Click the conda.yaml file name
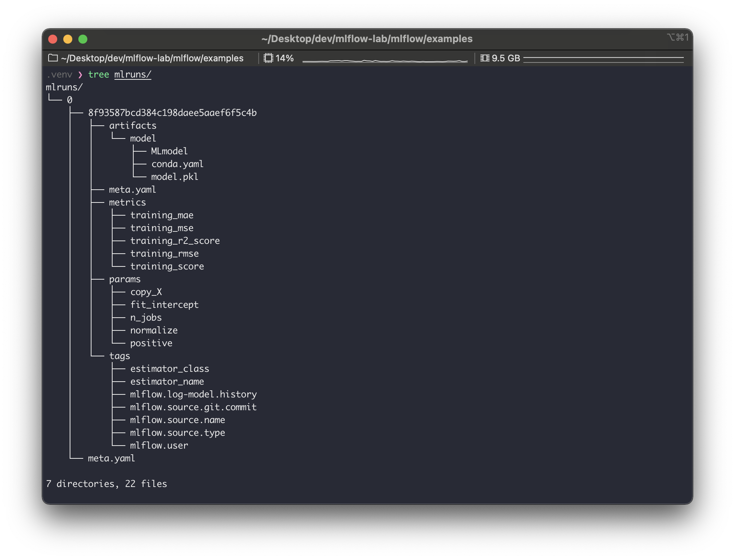Viewport: 735px width, 560px height. 177,164
